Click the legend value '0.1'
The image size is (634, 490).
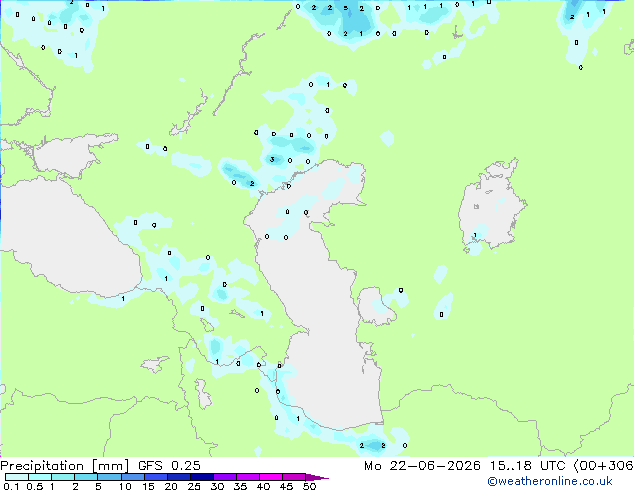click(x=11, y=486)
